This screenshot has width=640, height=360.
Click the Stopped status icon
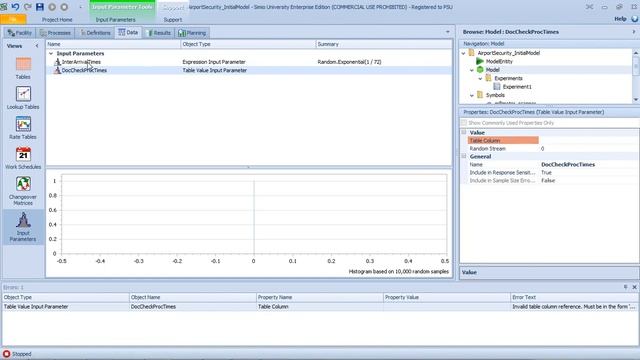[6, 354]
